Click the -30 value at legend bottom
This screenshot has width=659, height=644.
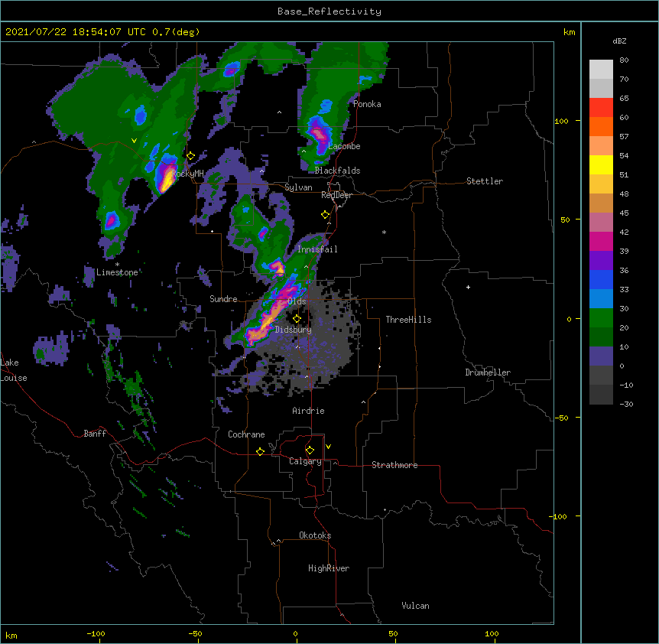pyautogui.click(x=626, y=404)
